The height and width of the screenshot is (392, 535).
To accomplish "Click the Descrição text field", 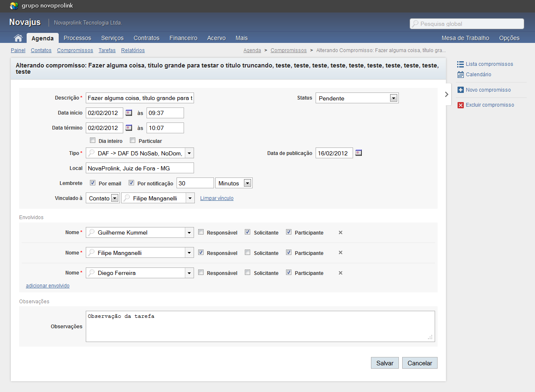I will (x=140, y=98).
